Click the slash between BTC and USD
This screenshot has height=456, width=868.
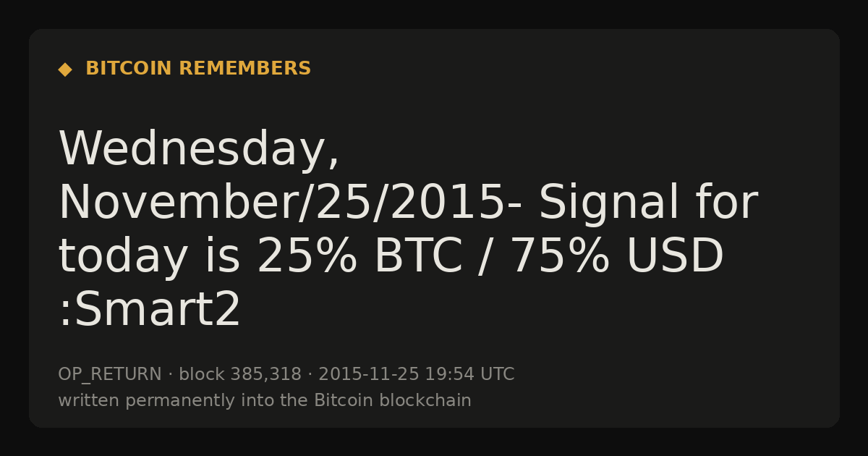(487, 258)
